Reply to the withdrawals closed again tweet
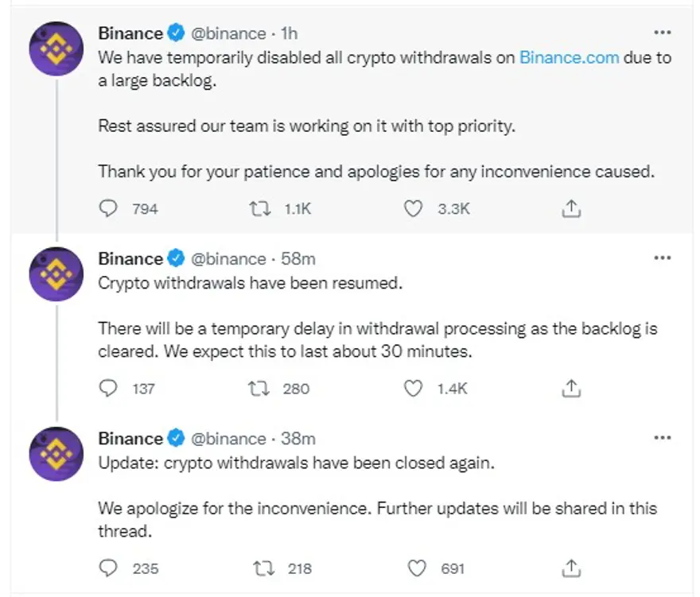700x597 pixels. (x=107, y=568)
